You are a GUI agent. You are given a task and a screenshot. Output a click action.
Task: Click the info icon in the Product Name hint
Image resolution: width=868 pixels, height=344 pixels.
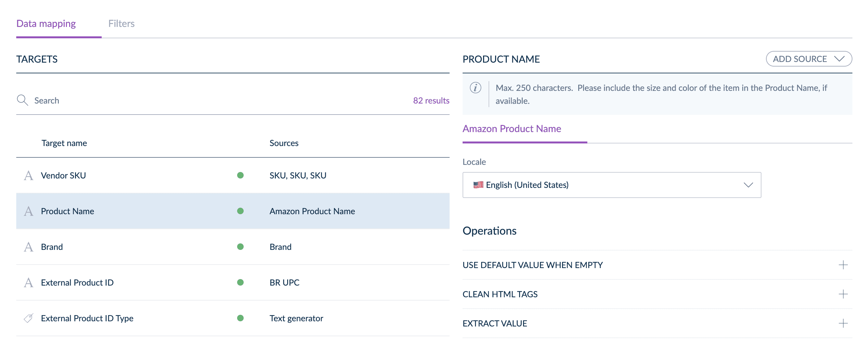476,88
